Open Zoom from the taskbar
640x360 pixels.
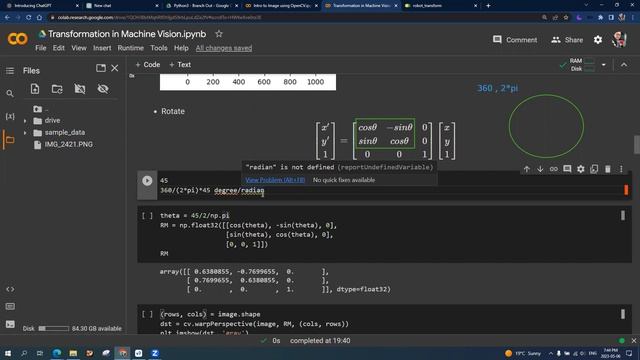tap(155, 353)
